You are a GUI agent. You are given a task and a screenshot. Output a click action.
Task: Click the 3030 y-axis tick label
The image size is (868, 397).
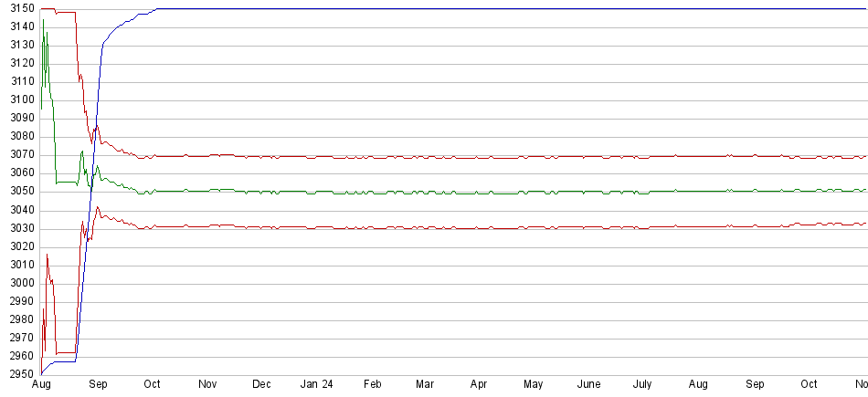tap(22, 228)
